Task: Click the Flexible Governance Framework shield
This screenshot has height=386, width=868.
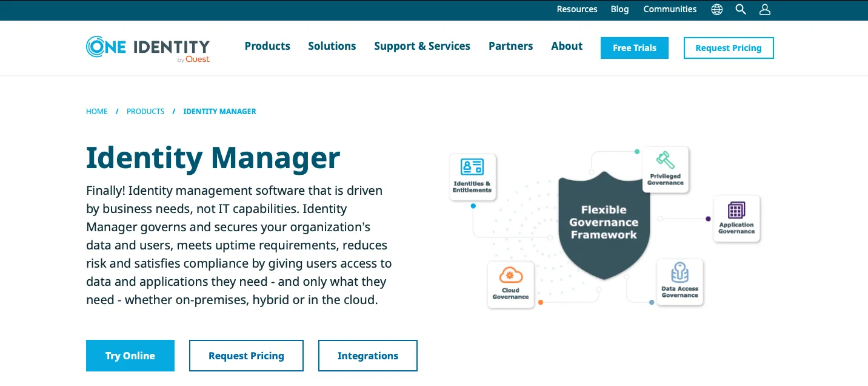Action: 604,225
